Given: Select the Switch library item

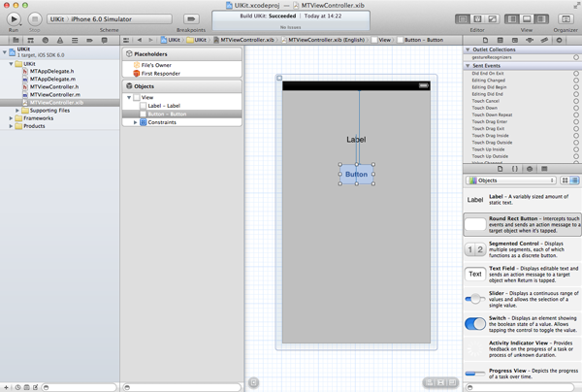Looking at the screenshot, I should click(522, 324).
